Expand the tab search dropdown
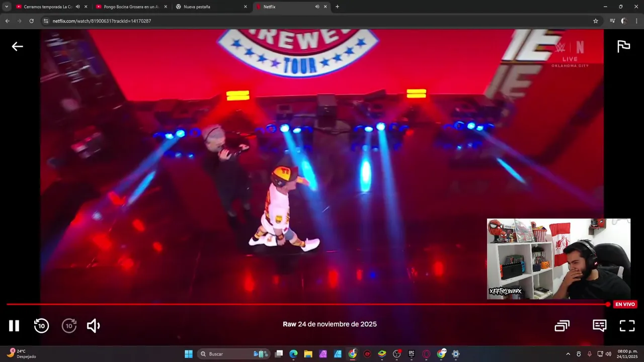 [x=7, y=7]
